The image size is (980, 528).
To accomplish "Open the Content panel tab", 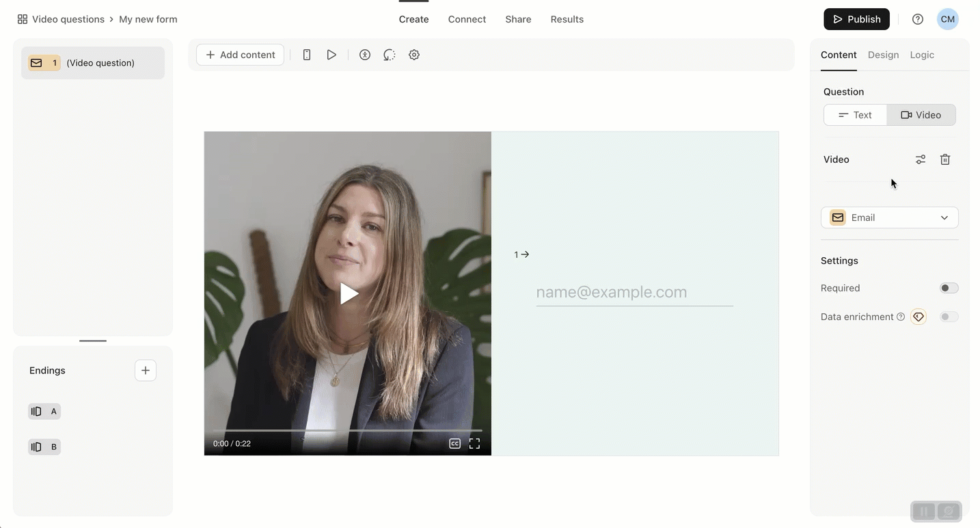I will pos(839,55).
